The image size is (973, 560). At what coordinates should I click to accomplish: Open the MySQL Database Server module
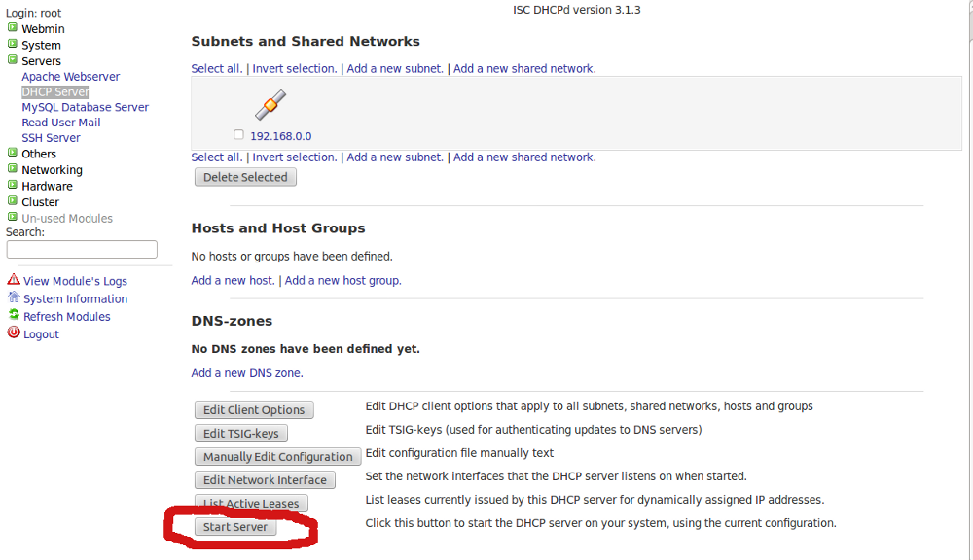click(86, 108)
